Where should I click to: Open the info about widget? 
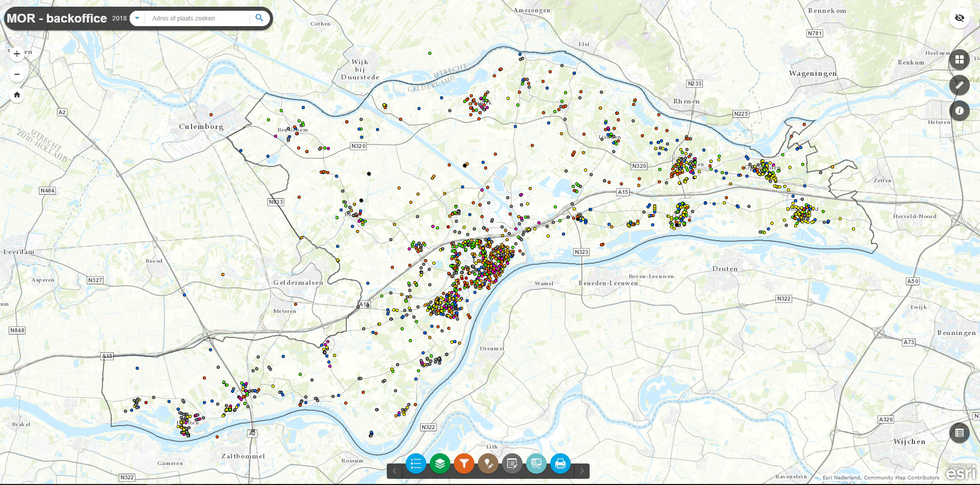pos(959,111)
